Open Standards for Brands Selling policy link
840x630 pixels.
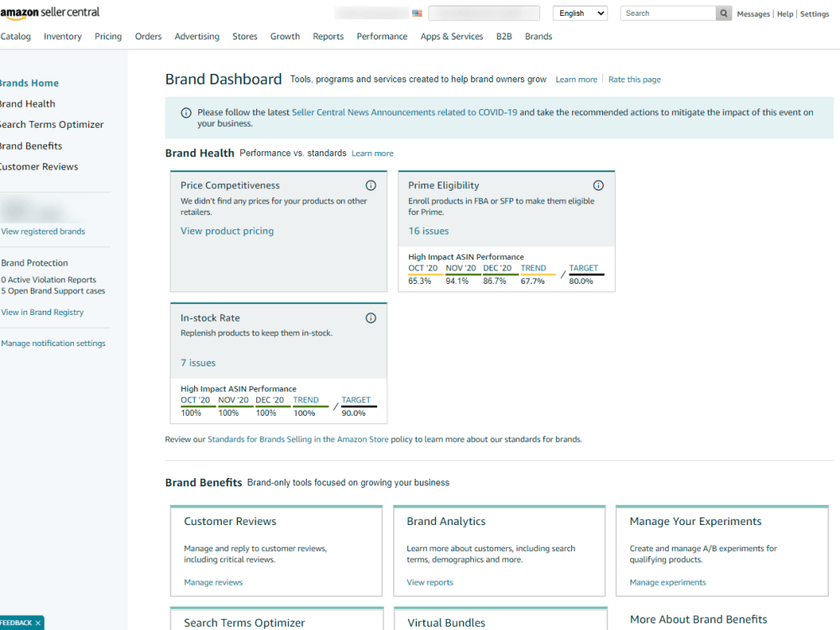tap(298, 439)
